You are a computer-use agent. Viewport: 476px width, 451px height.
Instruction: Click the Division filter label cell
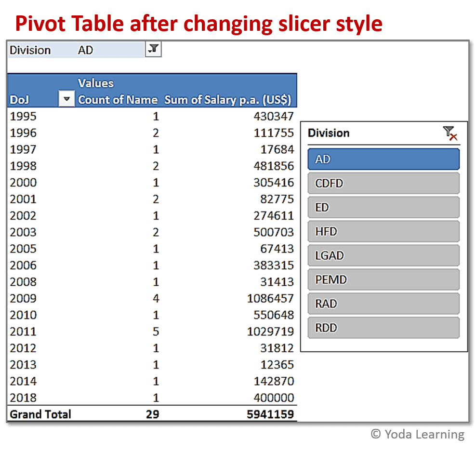point(30,50)
